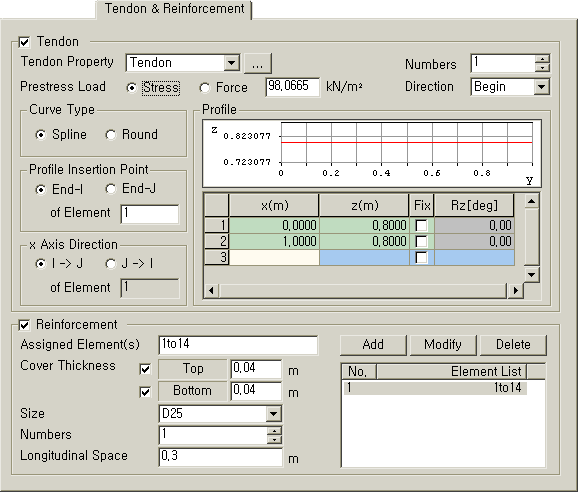Toggle the Top cover thickness checkbox
The image size is (578, 492).
pyautogui.click(x=145, y=369)
